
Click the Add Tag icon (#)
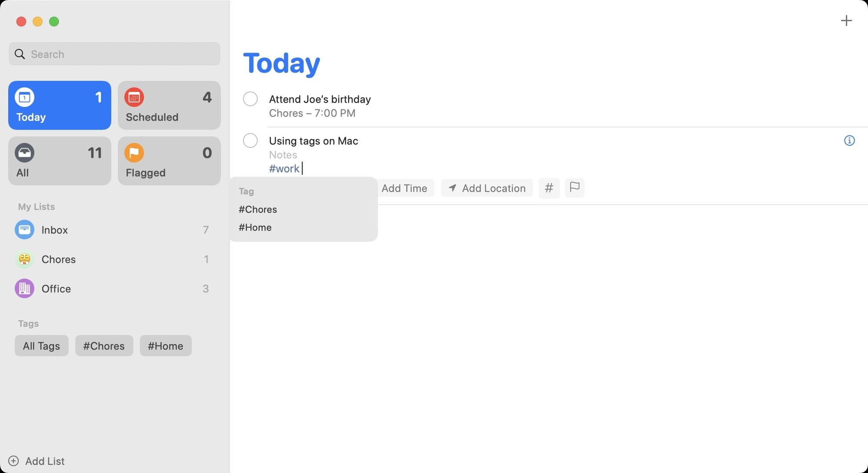click(549, 188)
